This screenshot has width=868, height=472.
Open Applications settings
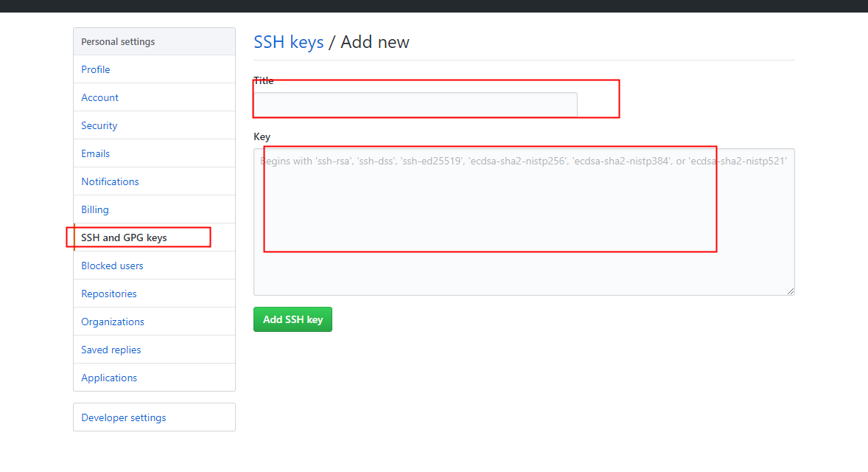[x=109, y=378]
